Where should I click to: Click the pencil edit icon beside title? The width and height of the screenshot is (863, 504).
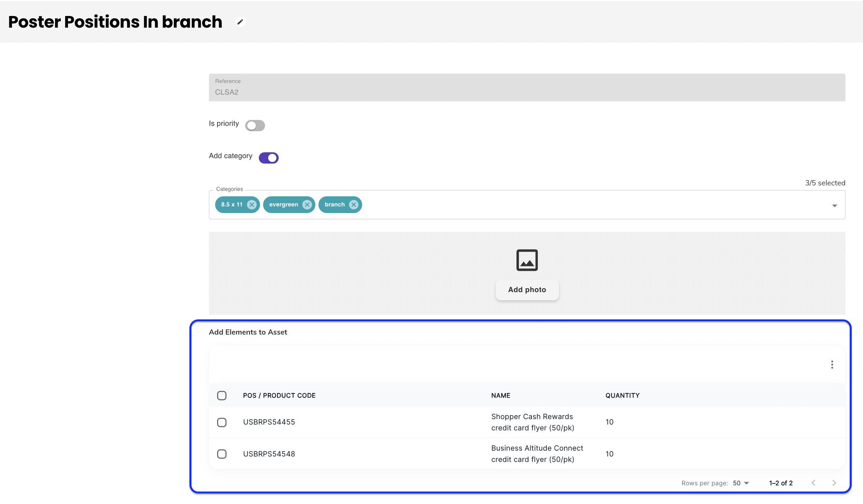click(x=240, y=22)
